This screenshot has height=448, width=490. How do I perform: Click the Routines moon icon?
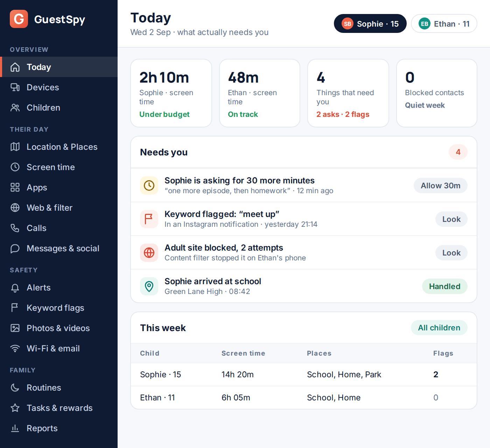(15, 387)
